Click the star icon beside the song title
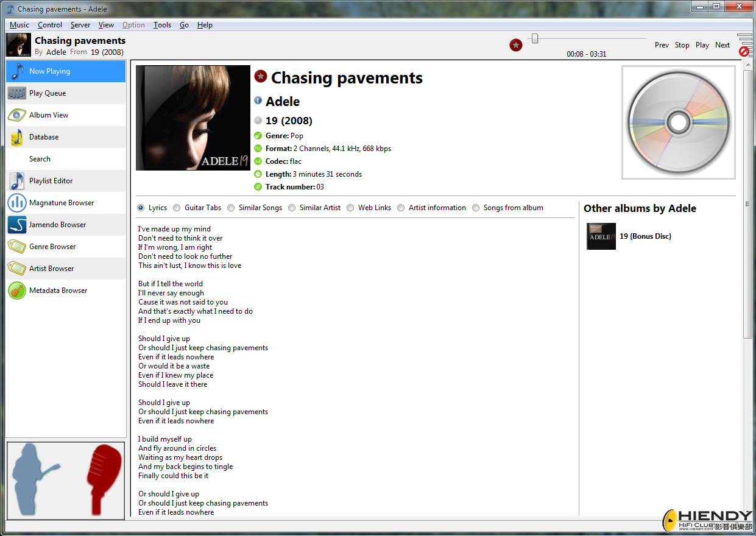Viewport: 756px width, 536px height. point(261,76)
